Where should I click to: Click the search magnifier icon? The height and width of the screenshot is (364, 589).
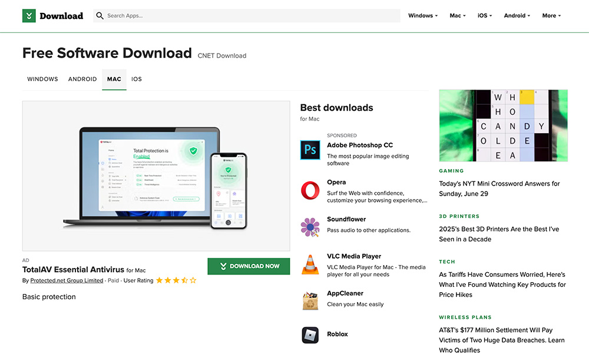[100, 16]
